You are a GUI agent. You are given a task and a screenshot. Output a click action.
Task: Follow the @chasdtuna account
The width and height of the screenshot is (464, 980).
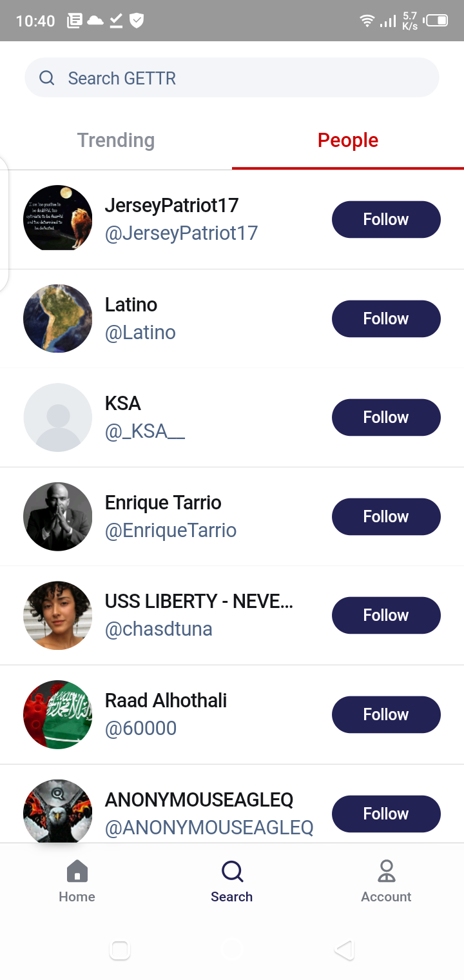(x=386, y=615)
